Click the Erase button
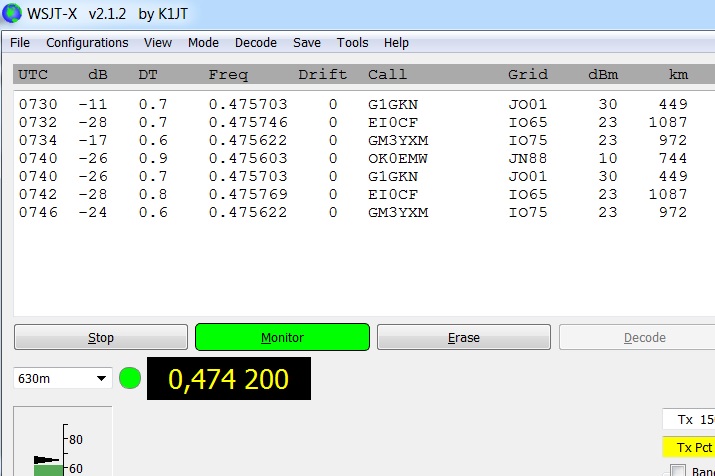Viewport: 715px width, 476px height. 463,337
